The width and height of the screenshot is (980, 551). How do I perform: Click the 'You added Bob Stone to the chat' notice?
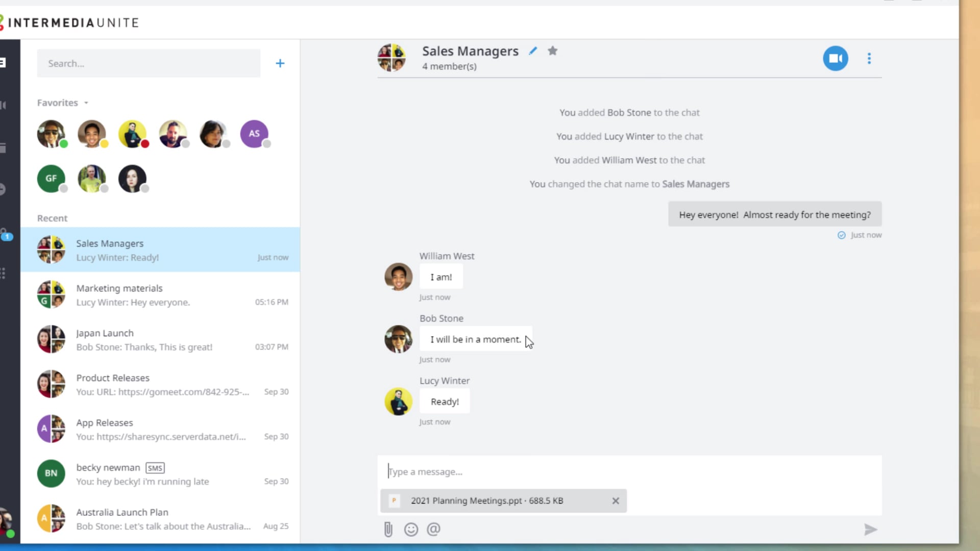629,113
